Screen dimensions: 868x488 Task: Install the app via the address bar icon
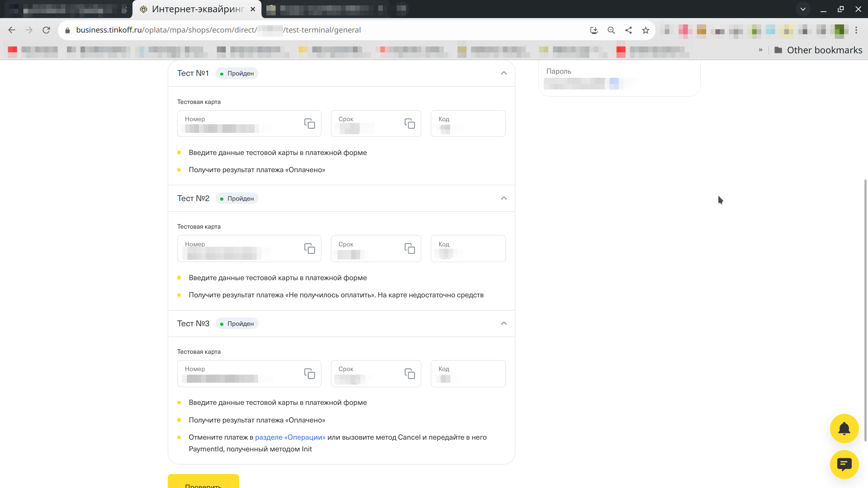pos(594,30)
